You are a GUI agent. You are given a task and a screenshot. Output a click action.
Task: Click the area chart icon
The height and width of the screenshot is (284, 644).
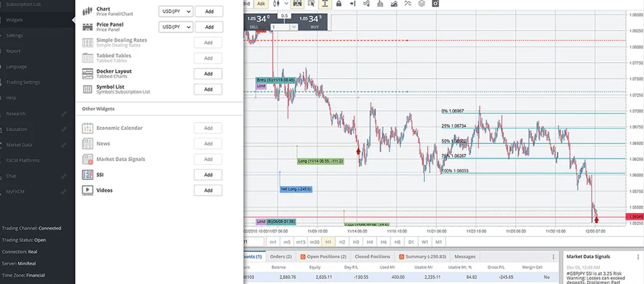pyautogui.click(x=394, y=3)
